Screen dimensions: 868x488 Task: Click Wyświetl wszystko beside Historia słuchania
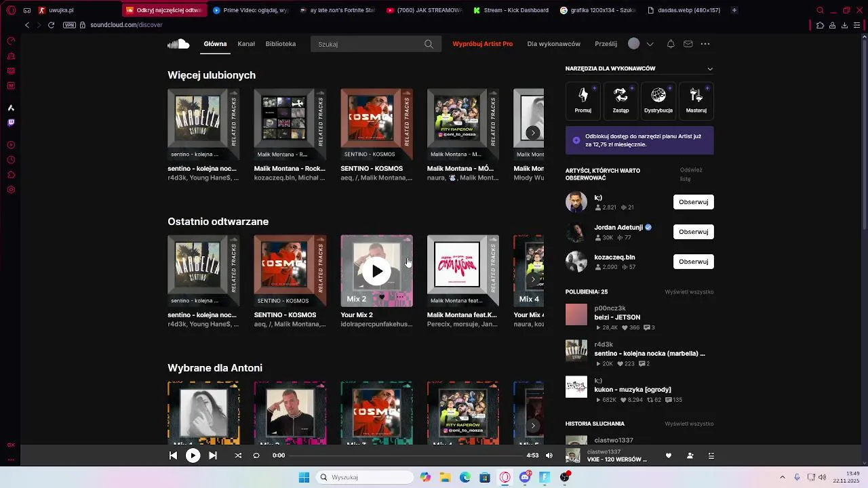point(689,424)
